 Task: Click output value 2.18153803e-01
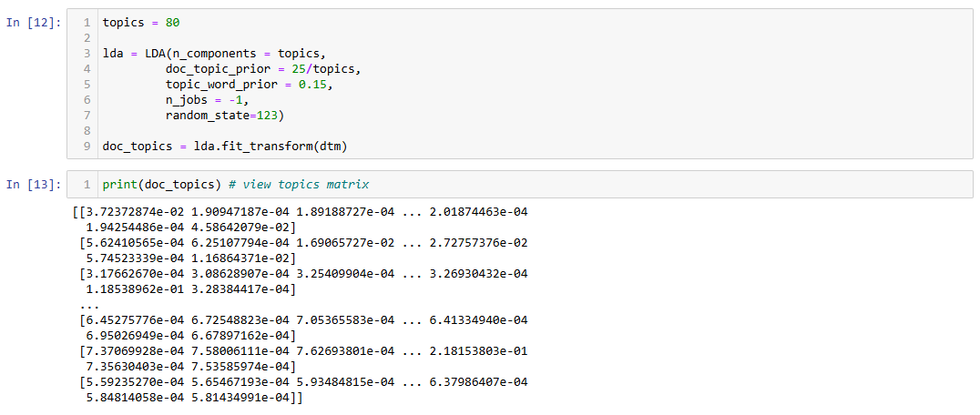click(x=479, y=351)
